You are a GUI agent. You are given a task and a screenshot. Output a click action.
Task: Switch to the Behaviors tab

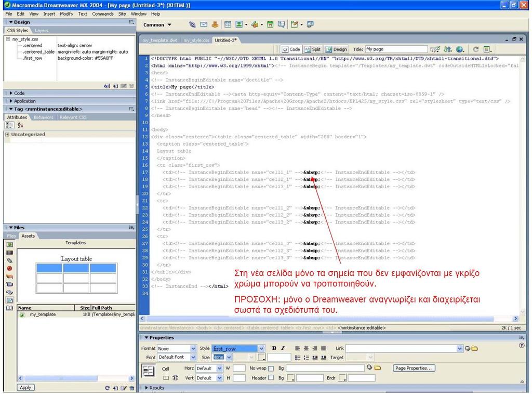pyautogui.click(x=44, y=117)
